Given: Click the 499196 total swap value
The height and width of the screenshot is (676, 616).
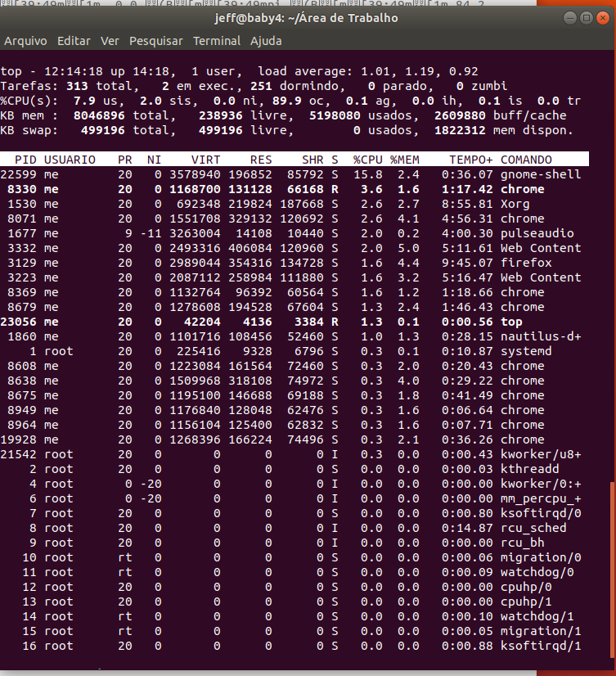Looking at the screenshot, I should coord(102,130).
